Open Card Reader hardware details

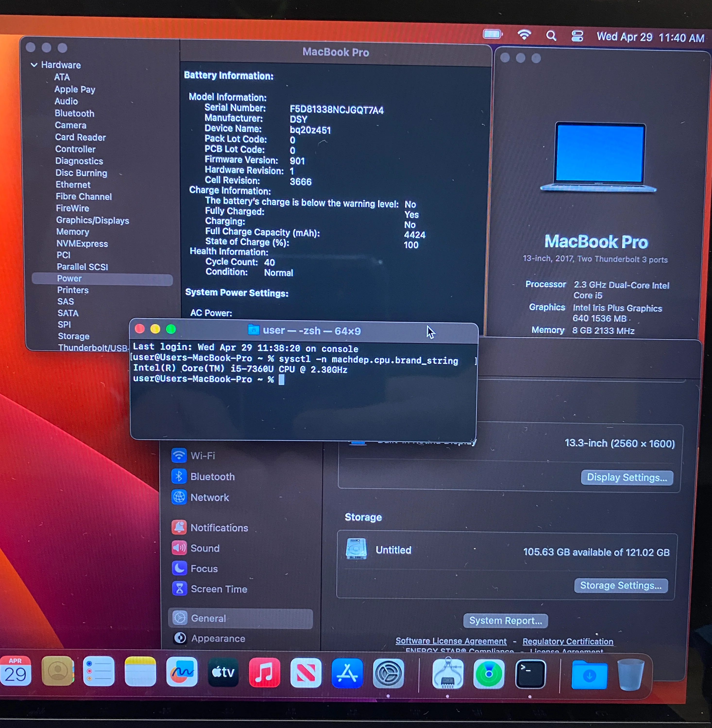point(80,137)
